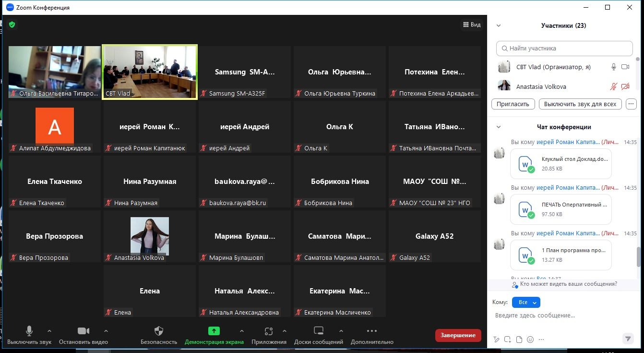Click the Пригласить button
The height and width of the screenshot is (353, 644).
[513, 104]
